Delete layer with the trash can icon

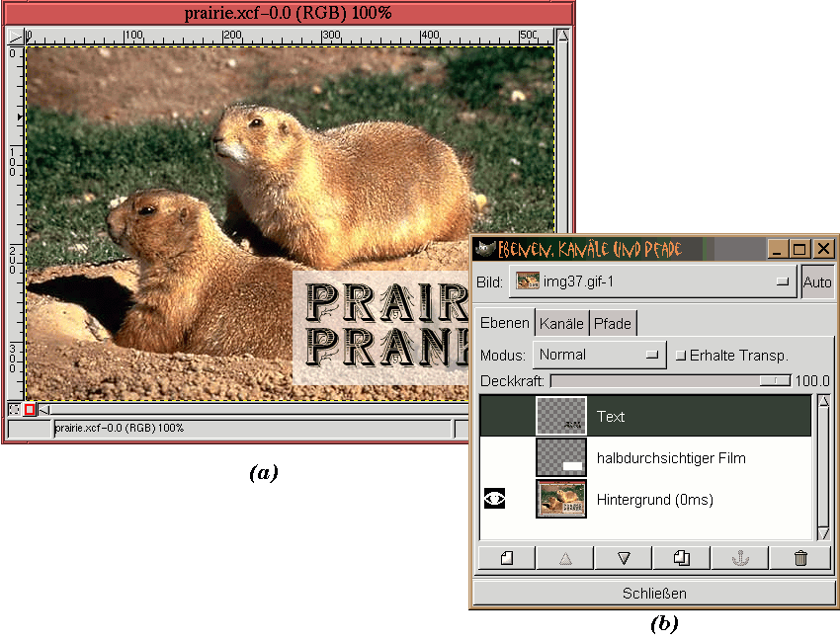[799, 558]
